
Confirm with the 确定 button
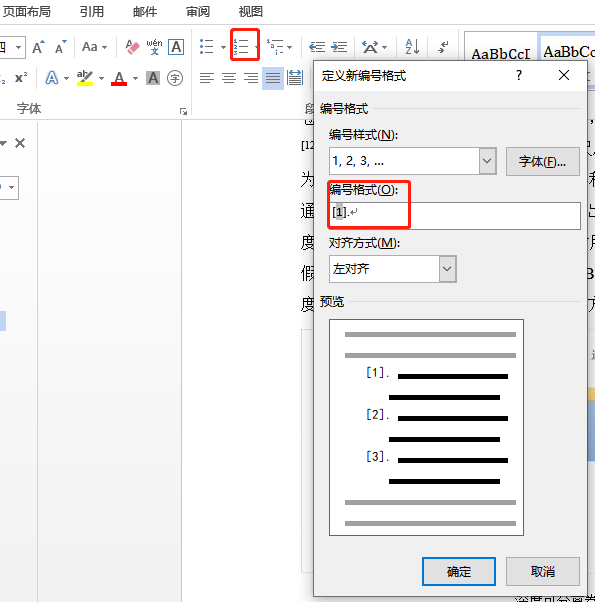pos(459,571)
